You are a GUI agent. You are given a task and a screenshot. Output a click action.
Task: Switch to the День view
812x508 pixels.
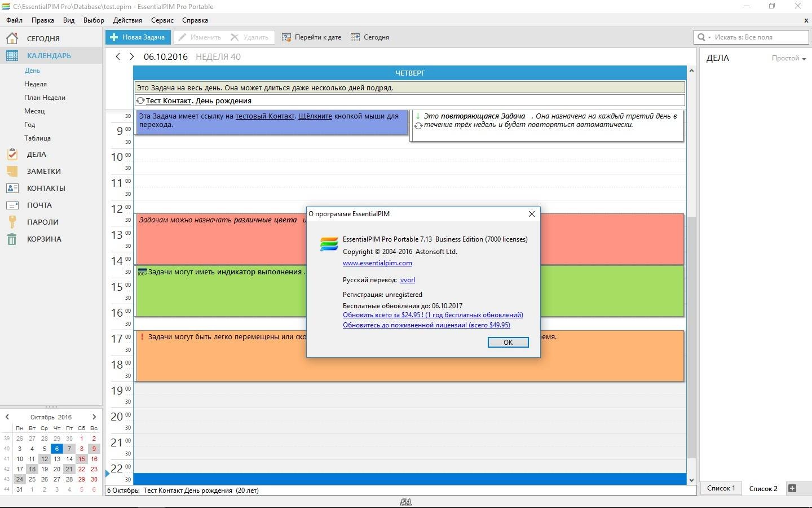pyautogui.click(x=32, y=71)
